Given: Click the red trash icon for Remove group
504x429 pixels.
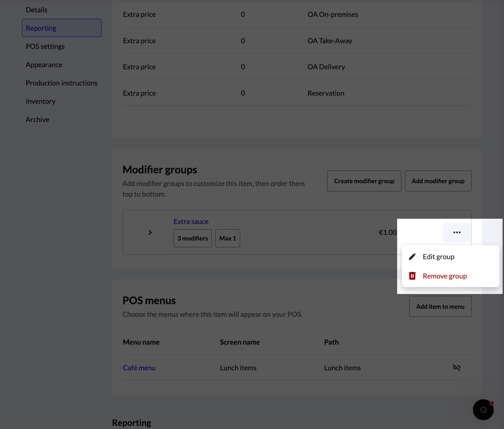Looking at the screenshot, I should (x=412, y=276).
